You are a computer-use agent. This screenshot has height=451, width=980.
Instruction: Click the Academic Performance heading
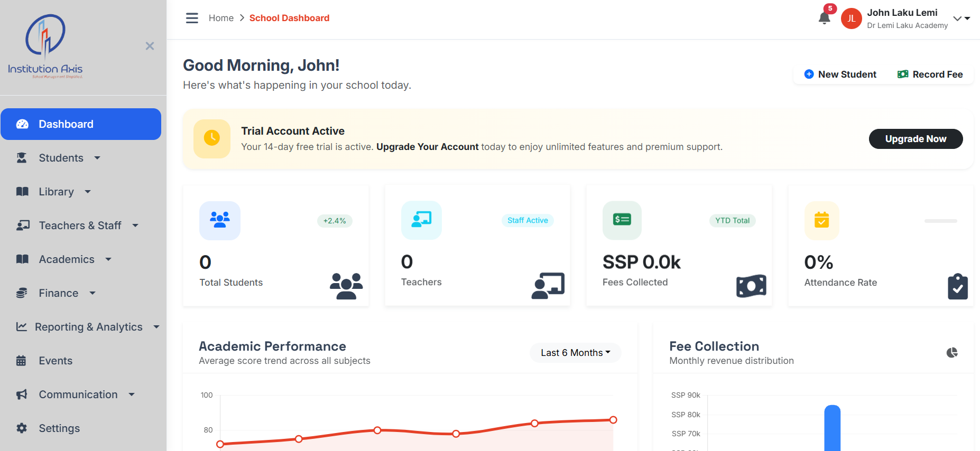point(272,346)
